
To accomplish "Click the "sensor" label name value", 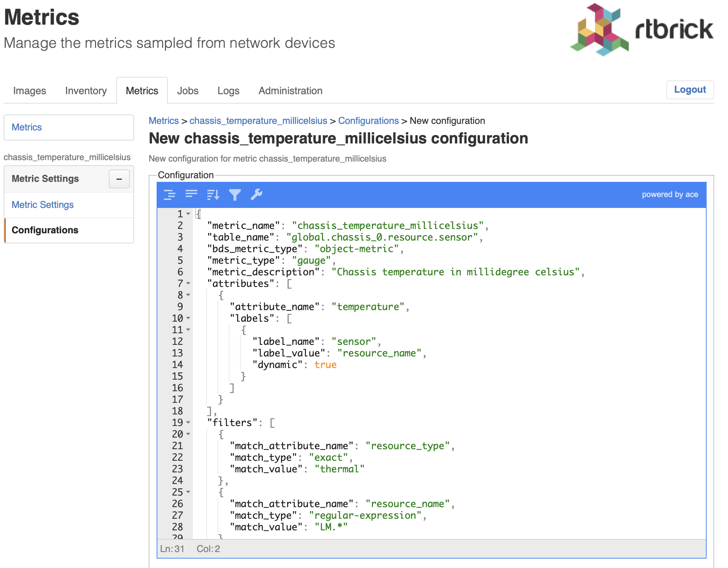I will tap(354, 342).
